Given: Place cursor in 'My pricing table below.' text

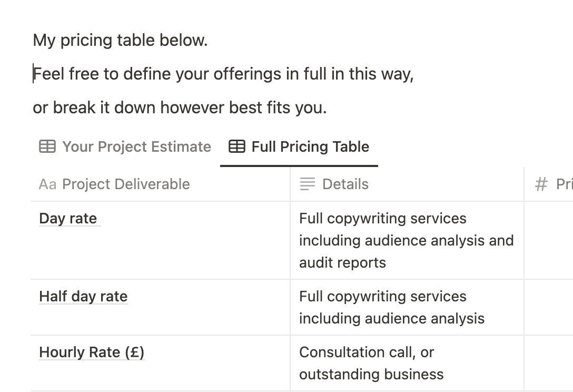Looking at the screenshot, I should coord(120,40).
